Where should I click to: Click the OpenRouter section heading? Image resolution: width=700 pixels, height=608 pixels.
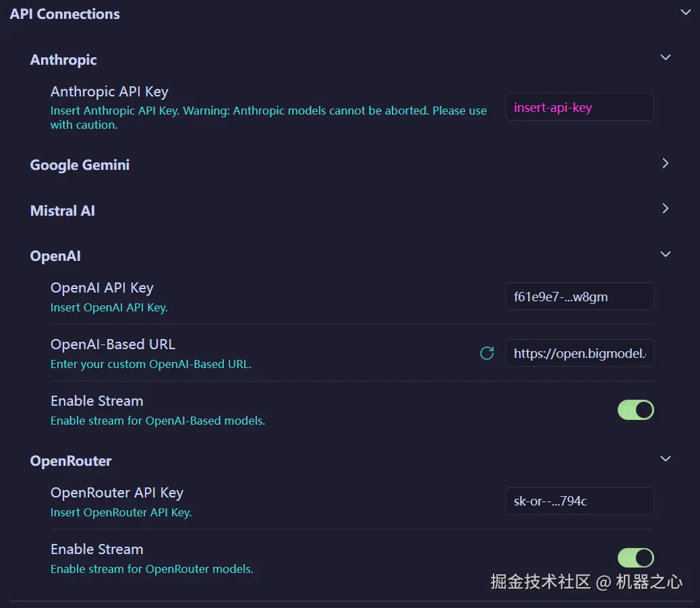pyautogui.click(x=71, y=461)
